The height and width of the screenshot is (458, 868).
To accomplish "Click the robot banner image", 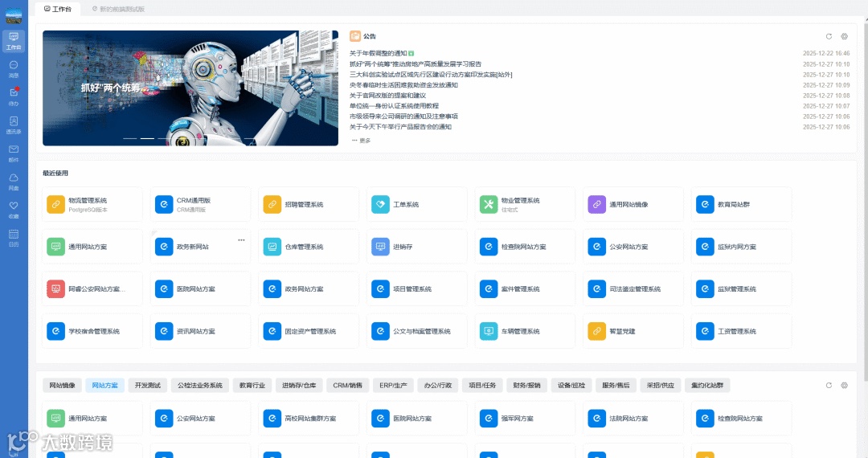I will tap(190, 88).
